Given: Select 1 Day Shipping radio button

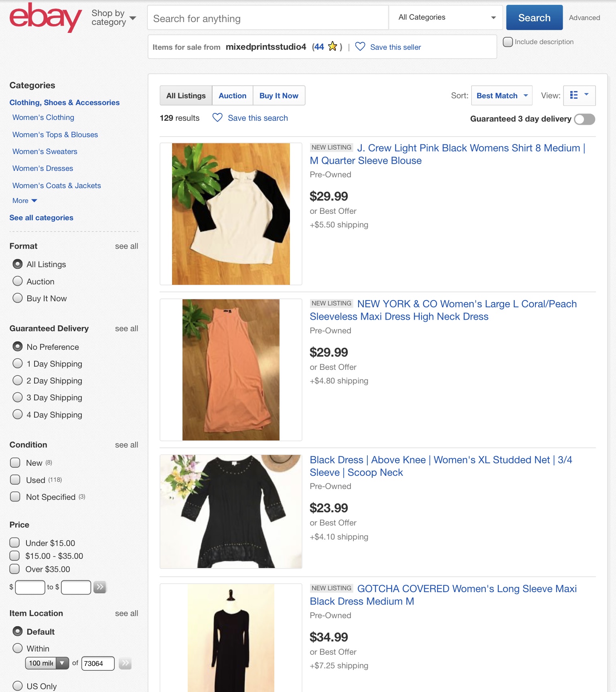Looking at the screenshot, I should pos(18,363).
